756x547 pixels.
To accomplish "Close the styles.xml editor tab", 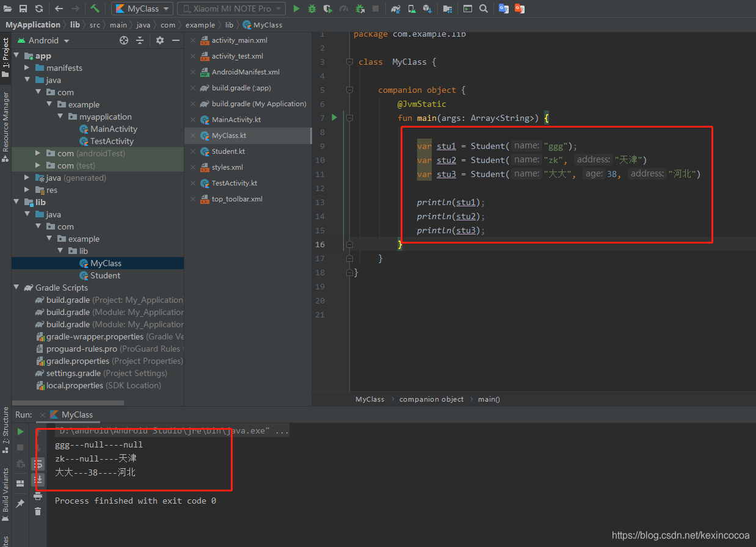I will click(193, 167).
